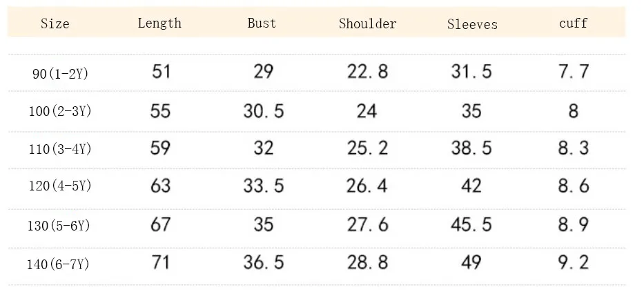Click shoulder value 25.2
644x294 pixels.
tap(368, 148)
